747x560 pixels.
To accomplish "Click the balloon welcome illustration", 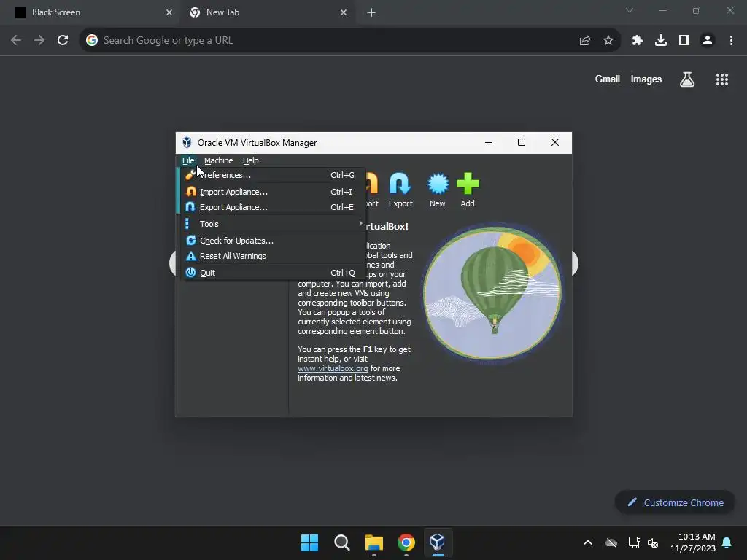I will coord(492,293).
